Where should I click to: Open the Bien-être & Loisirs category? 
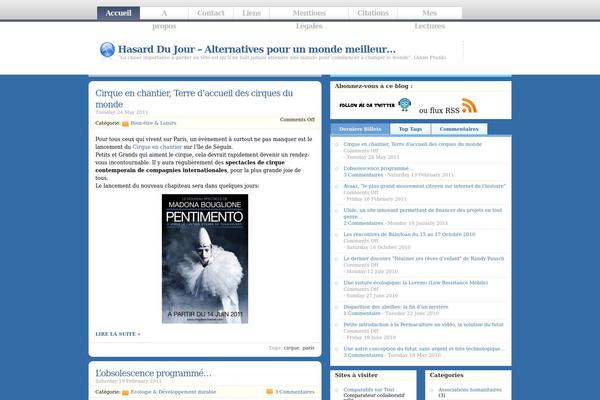pos(153,123)
